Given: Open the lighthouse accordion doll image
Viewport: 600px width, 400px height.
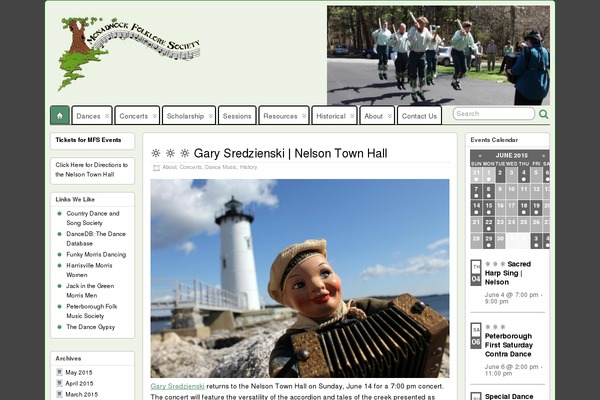Looking at the screenshot, I should pyautogui.click(x=300, y=278).
